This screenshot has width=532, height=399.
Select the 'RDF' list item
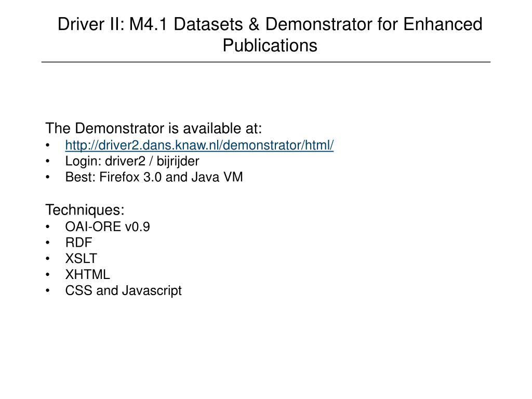click(x=79, y=243)
